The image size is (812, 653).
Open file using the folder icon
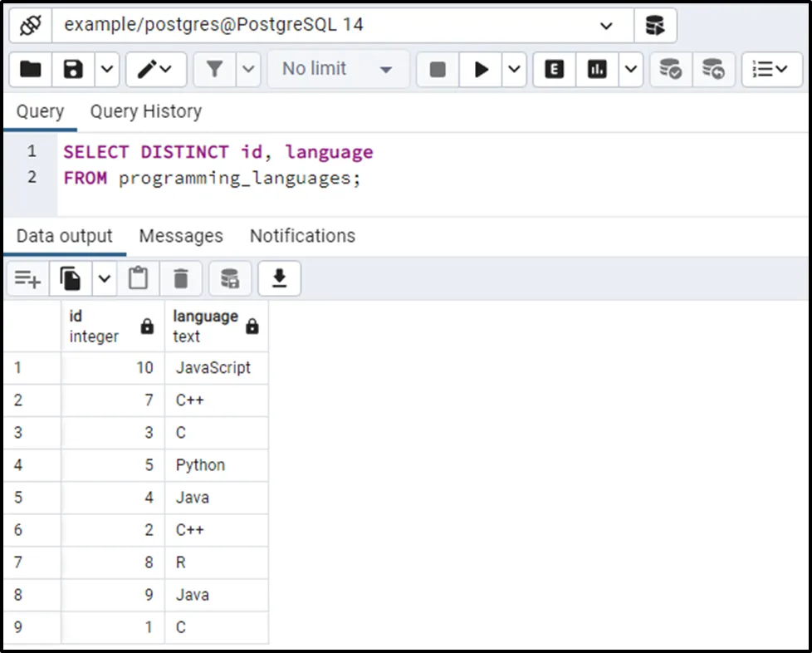pyautogui.click(x=31, y=69)
